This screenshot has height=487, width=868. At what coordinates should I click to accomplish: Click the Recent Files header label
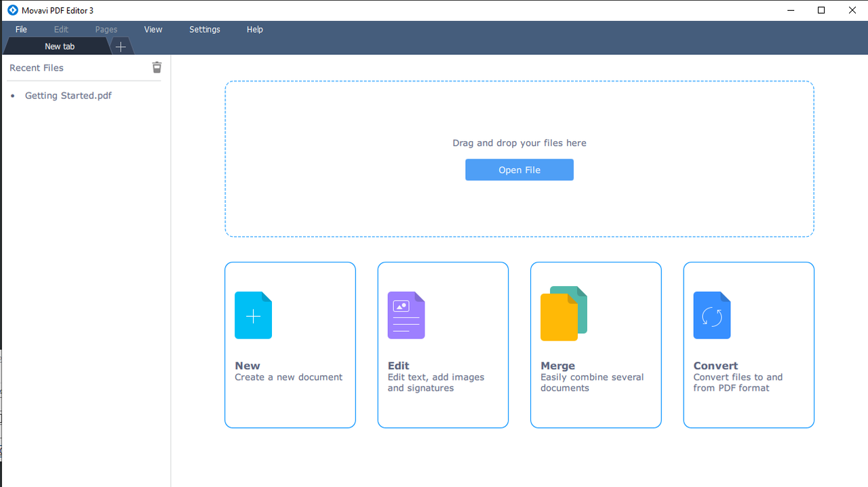pyautogui.click(x=37, y=68)
